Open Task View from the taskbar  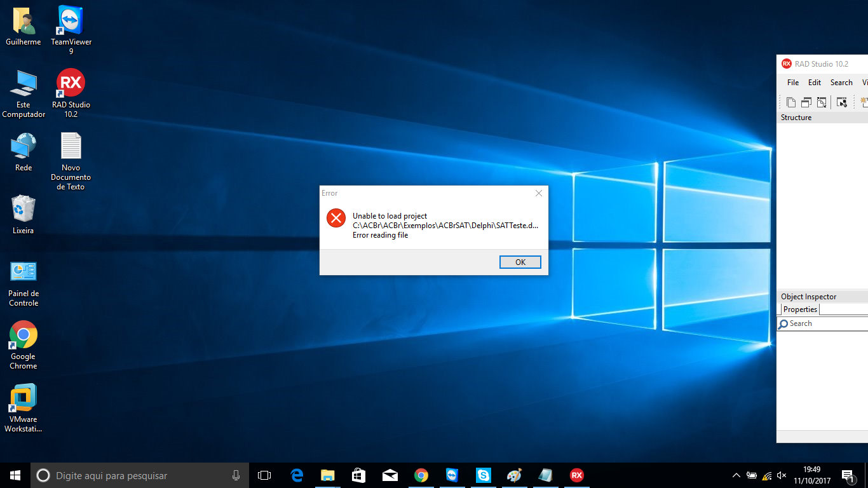[264, 475]
